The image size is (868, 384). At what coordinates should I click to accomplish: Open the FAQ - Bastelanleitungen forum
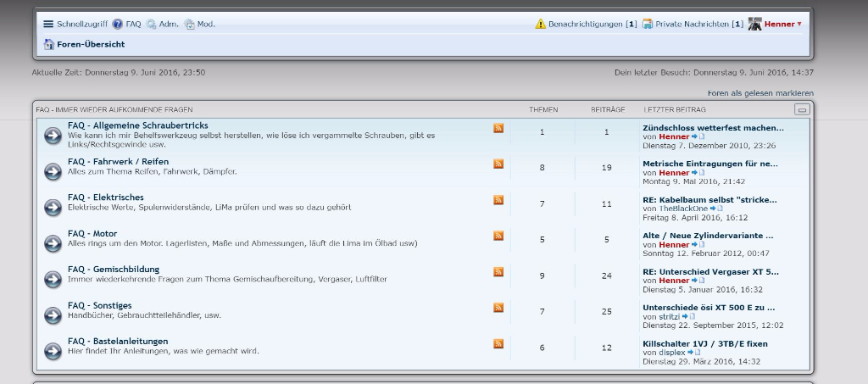pos(118,341)
